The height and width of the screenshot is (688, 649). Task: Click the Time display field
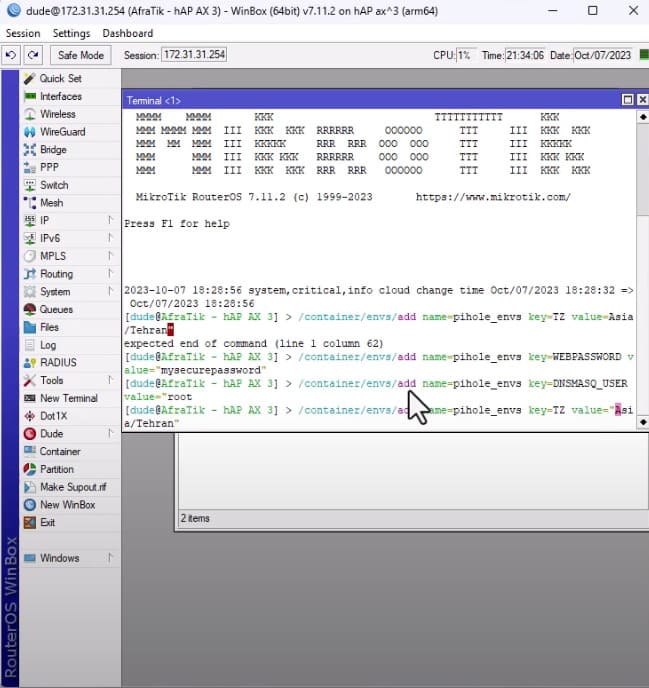click(x=525, y=55)
